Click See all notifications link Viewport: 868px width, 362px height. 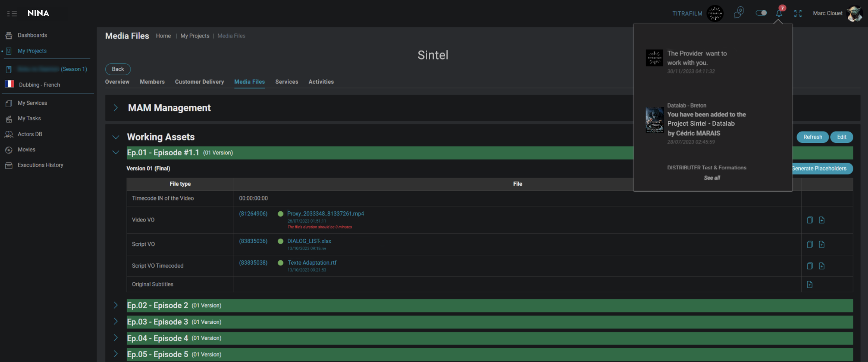coord(712,178)
